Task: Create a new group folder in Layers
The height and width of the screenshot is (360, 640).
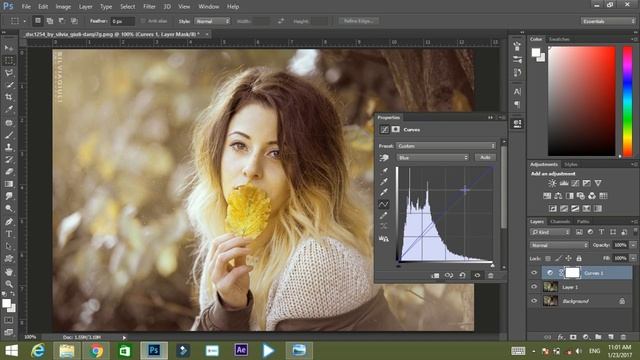Action: coord(598,337)
